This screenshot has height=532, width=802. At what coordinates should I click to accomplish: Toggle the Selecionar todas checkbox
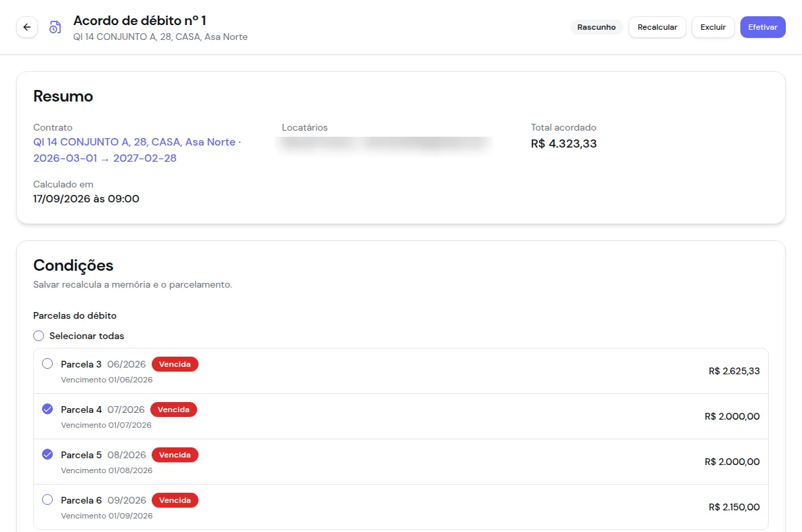(39, 336)
